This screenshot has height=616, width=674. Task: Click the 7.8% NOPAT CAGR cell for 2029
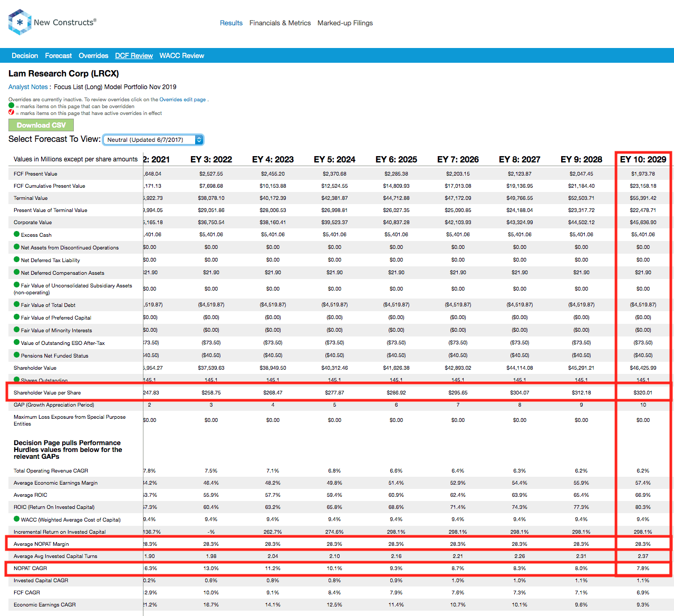click(x=643, y=568)
